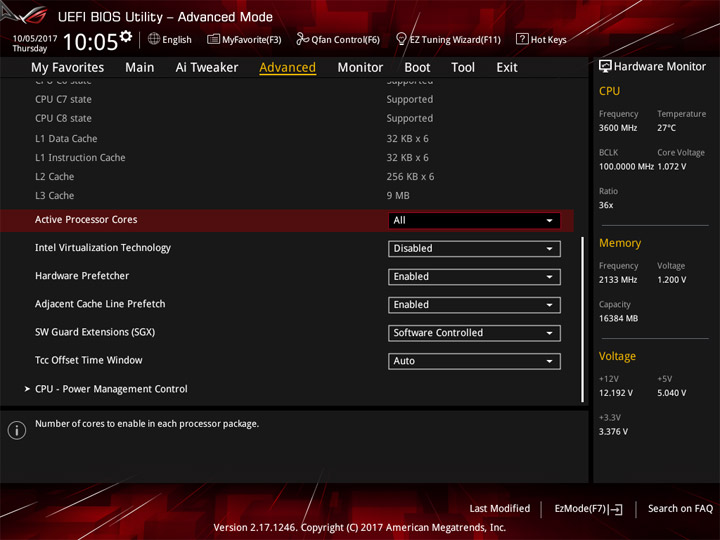Open Tcc Offset Time Window dropdown
This screenshot has width=720, height=540.
coord(474,361)
